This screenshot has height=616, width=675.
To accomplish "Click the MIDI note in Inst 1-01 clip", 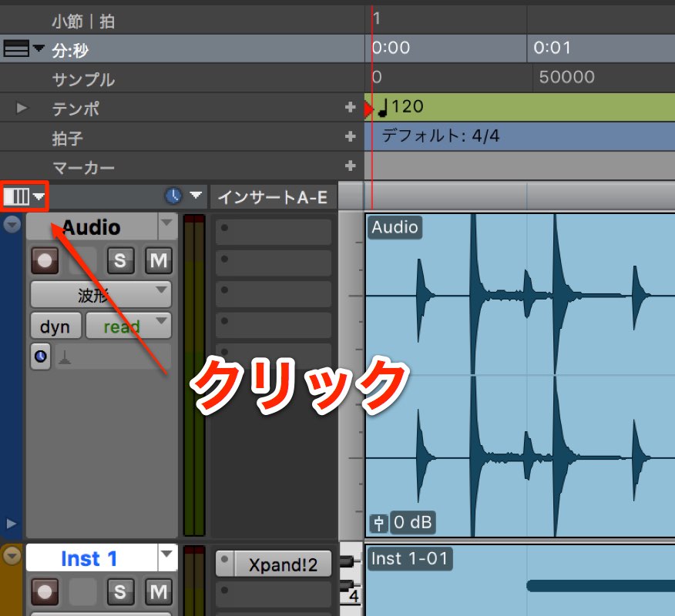I will [x=600, y=585].
